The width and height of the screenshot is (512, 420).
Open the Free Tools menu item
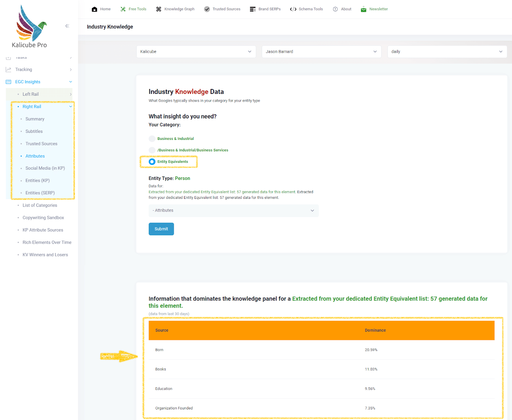coord(137,9)
